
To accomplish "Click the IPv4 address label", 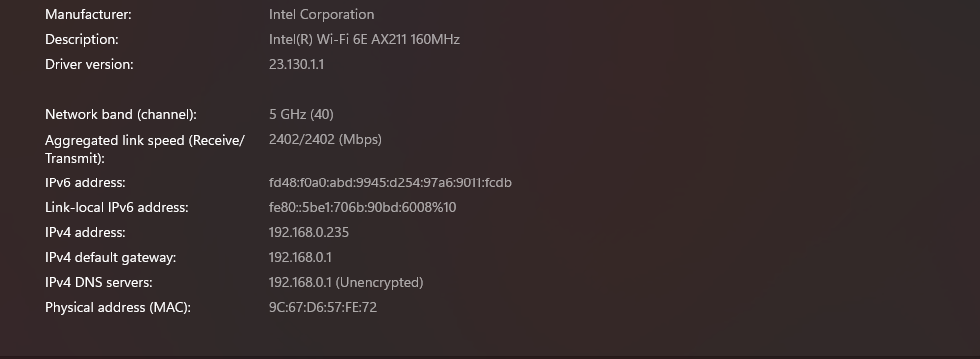I will point(85,233).
